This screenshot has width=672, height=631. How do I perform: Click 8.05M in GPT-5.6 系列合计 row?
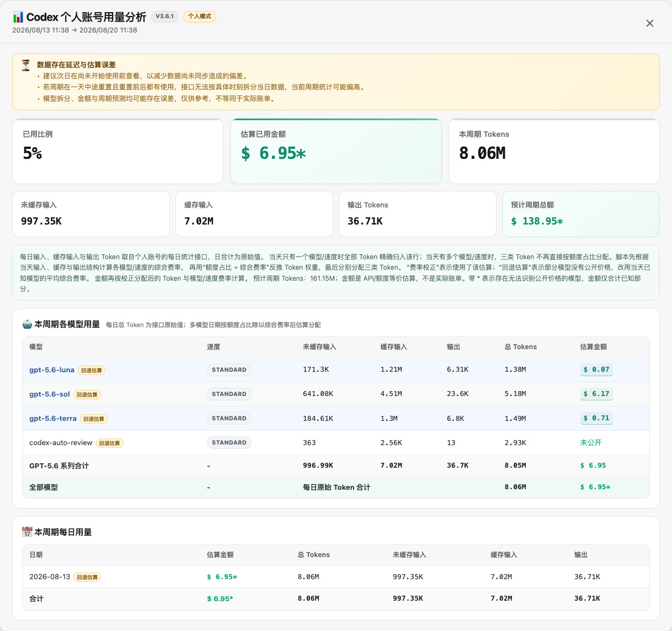point(515,466)
